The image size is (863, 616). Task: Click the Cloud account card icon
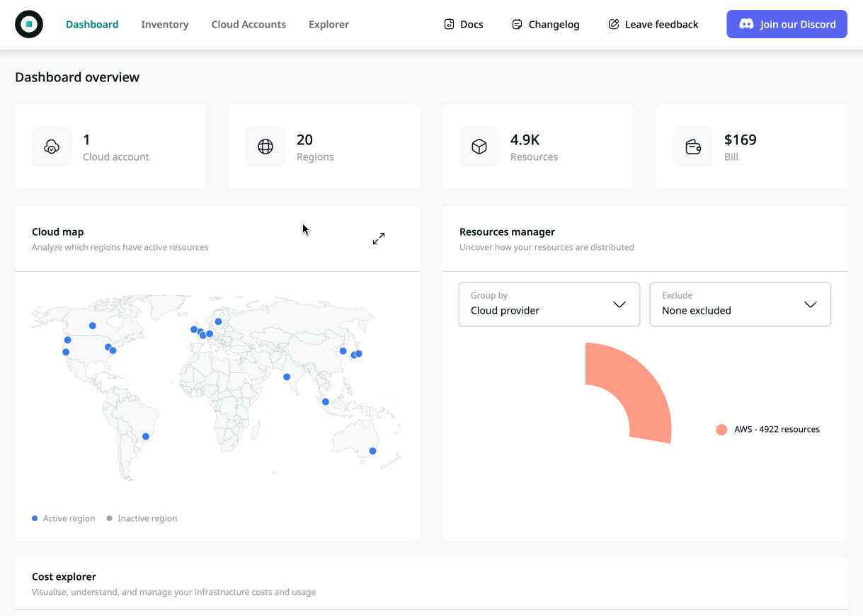(52, 147)
